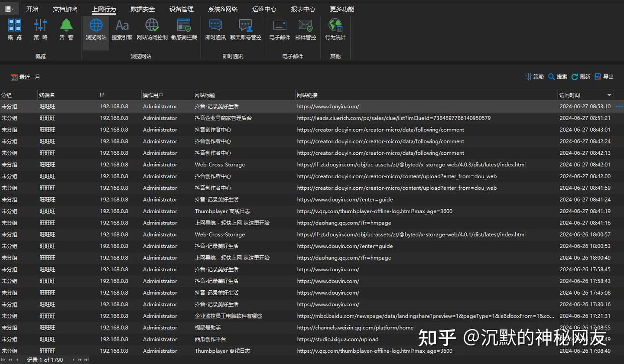Go to the previous record

click(x=17, y=360)
